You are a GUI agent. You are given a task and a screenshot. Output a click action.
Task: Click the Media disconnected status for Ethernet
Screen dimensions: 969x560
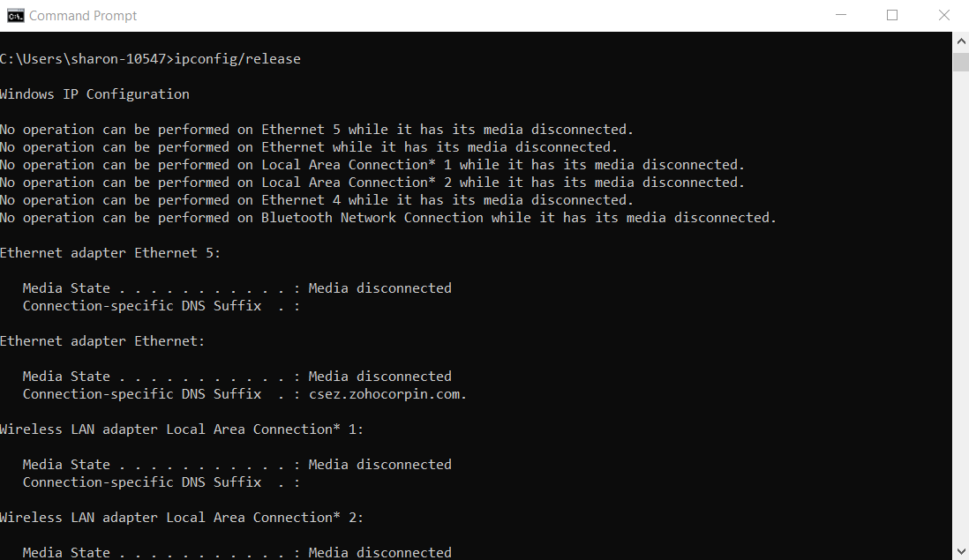click(379, 376)
